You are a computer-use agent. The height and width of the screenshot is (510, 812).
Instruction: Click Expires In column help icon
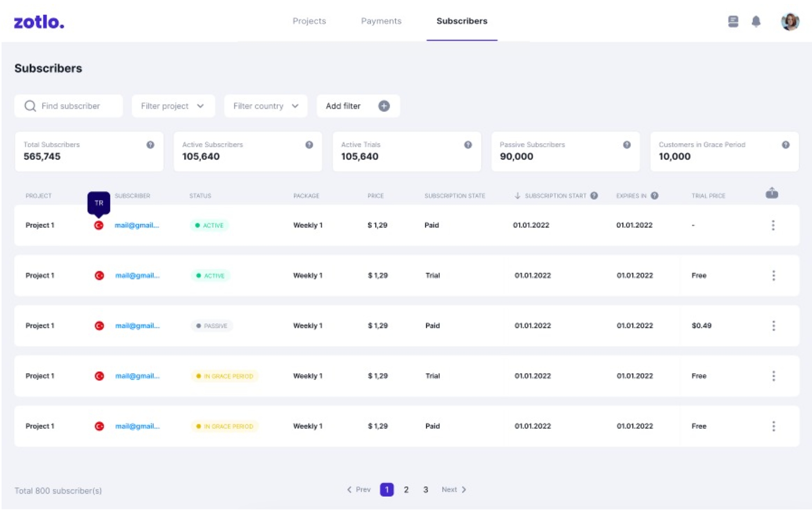point(655,196)
